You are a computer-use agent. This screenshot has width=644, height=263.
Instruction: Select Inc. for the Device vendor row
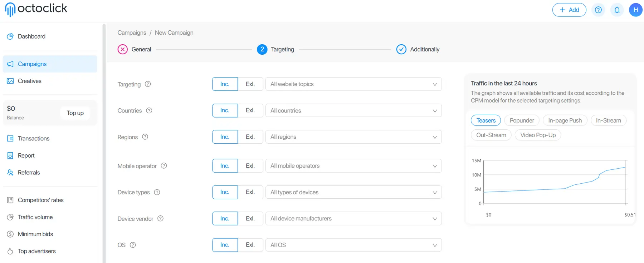(225, 218)
